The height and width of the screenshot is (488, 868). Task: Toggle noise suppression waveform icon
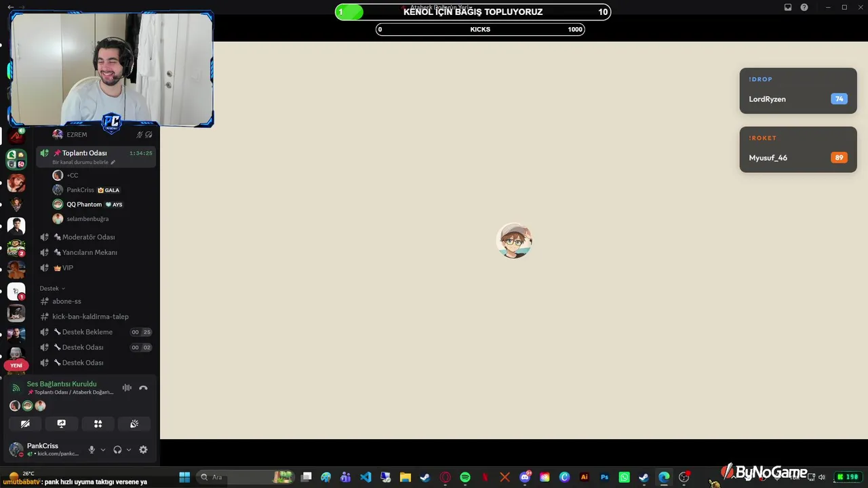[x=127, y=388]
